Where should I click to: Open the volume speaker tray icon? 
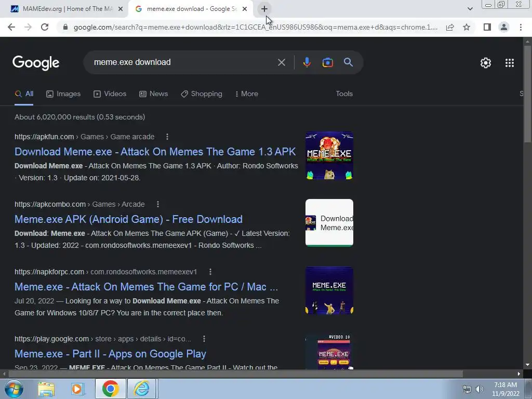480,389
